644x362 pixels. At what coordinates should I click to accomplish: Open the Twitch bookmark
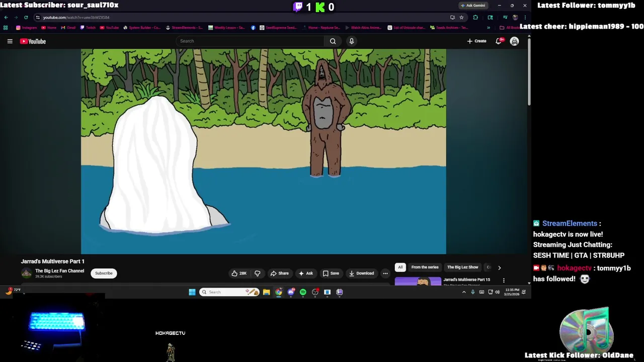tap(88, 28)
